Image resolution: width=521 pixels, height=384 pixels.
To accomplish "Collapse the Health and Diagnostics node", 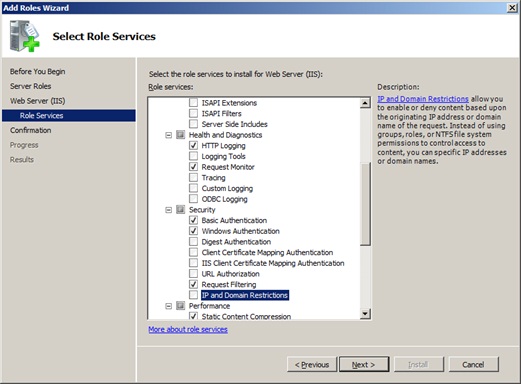I will coord(169,135).
